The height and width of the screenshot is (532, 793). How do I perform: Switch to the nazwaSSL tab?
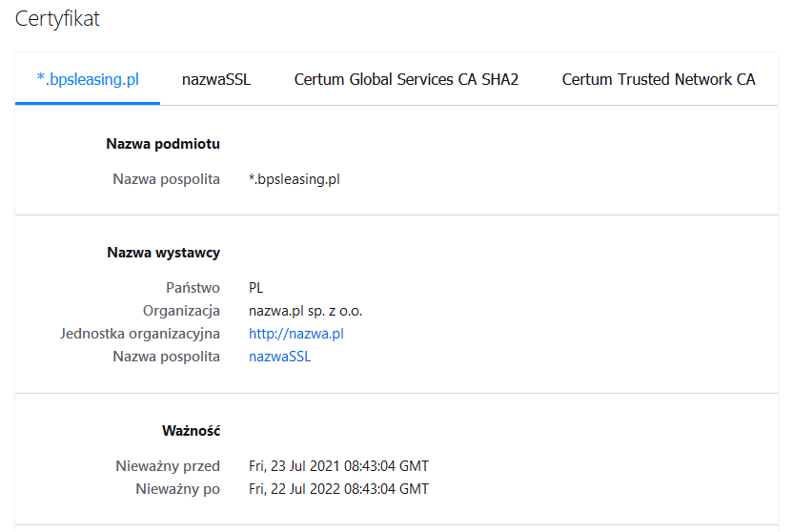(216, 79)
